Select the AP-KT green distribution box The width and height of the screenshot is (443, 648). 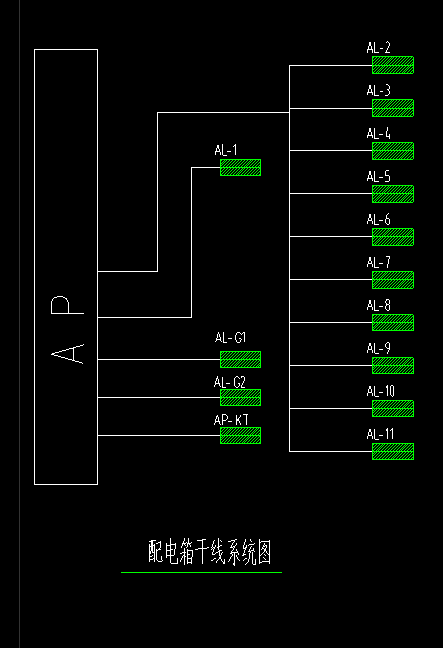coord(240,436)
